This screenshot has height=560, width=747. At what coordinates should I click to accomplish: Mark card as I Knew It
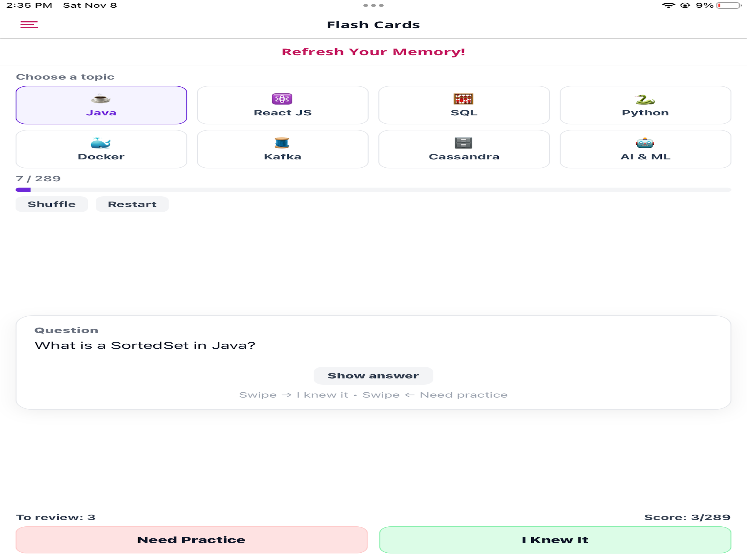coord(555,540)
